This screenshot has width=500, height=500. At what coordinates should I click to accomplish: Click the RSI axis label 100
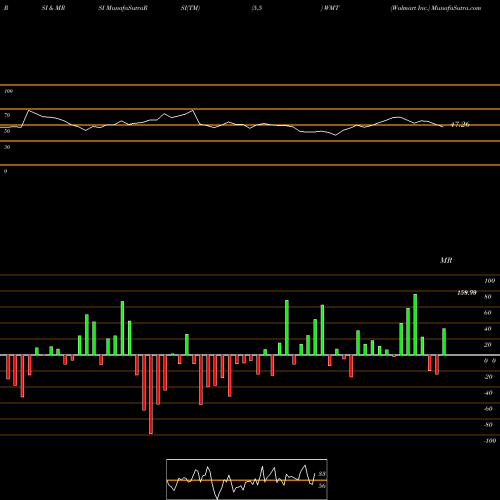coord(8,91)
